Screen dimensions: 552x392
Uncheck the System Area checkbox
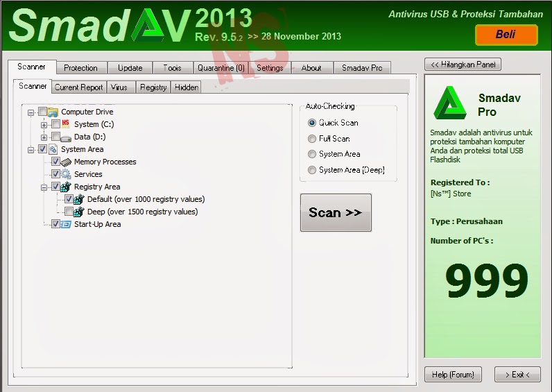(42, 149)
